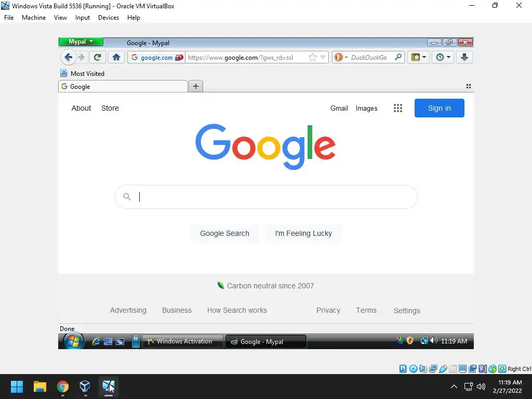The width and height of the screenshot is (532, 399).
Task: Open the About link on Google
Action: (x=81, y=108)
